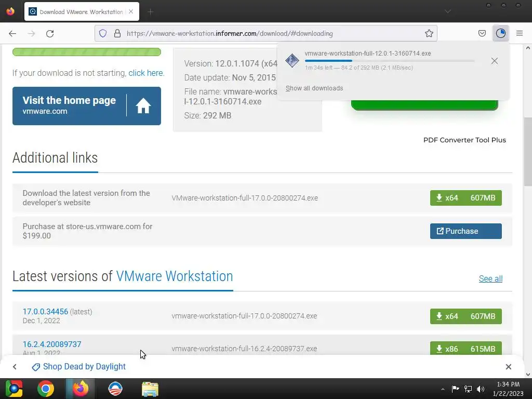Click the scrollbar down arrow
The height and width of the screenshot is (399, 532).
528,374
